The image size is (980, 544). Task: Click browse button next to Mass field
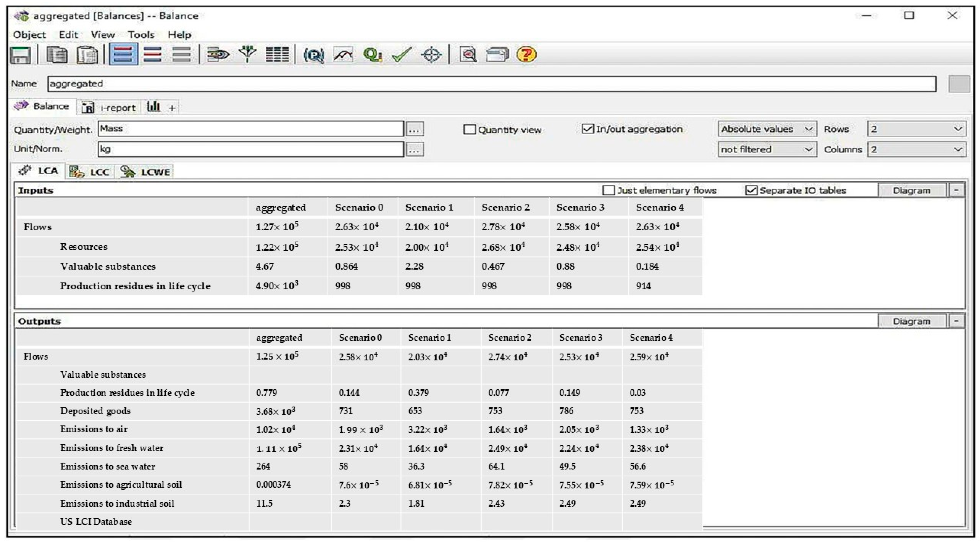[414, 129]
